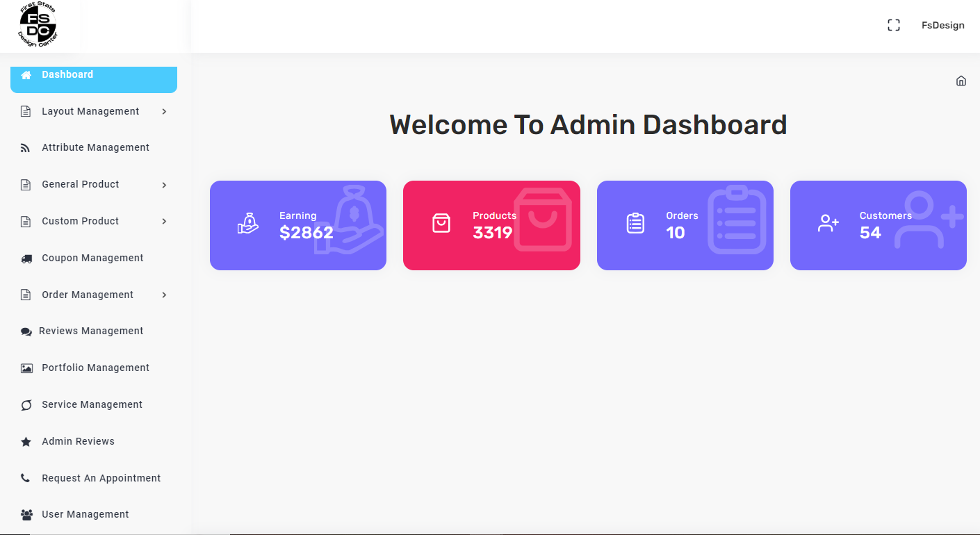
Task: Open the Customers 54 stat card
Action: click(x=878, y=225)
